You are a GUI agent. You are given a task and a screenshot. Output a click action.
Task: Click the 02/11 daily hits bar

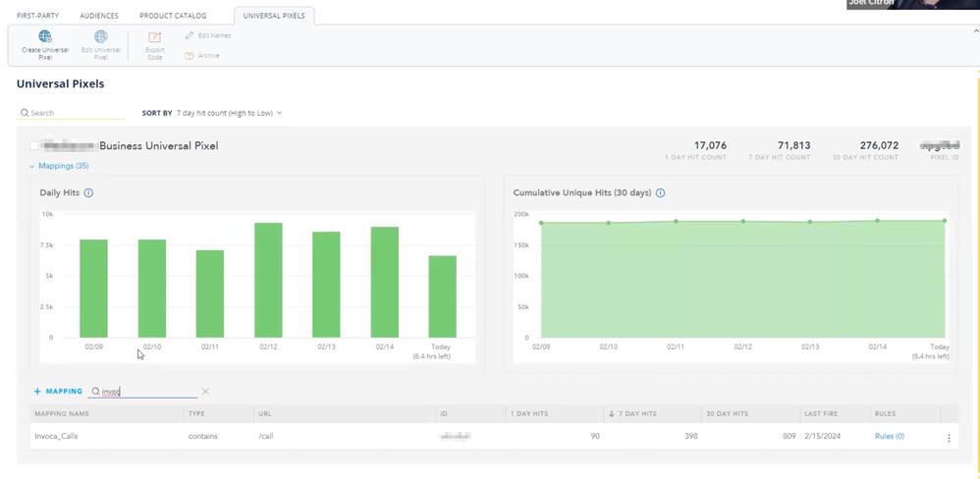pyautogui.click(x=210, y=294)
